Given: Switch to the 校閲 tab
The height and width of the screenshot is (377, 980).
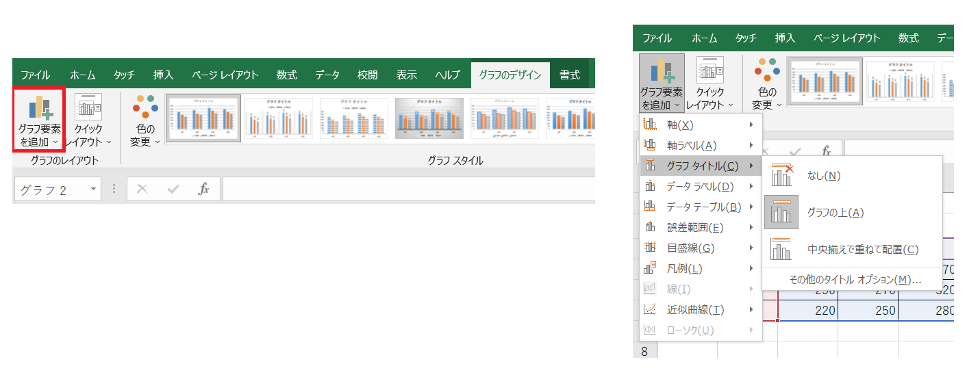Looking at the screenshot, I should click(367, 75).
